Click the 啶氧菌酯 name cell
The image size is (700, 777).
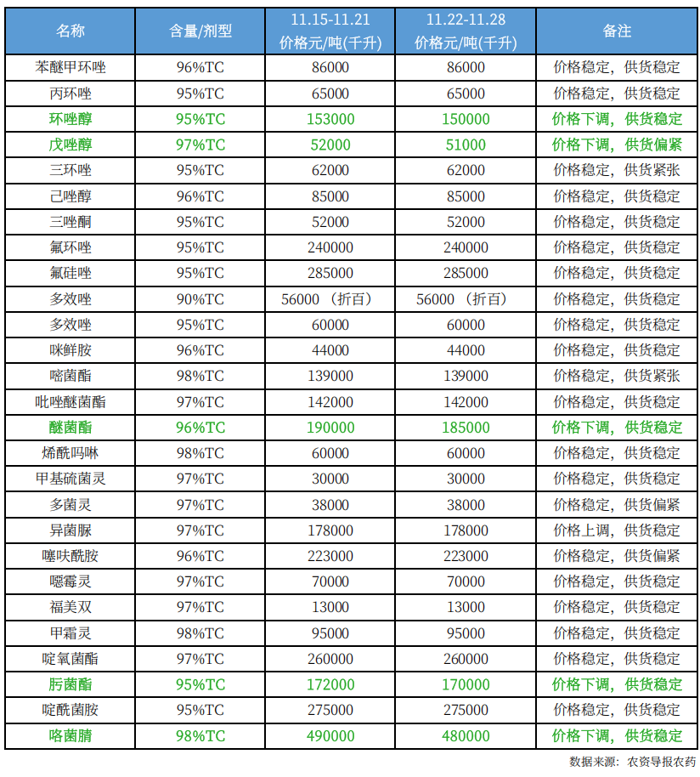(70, 659)
